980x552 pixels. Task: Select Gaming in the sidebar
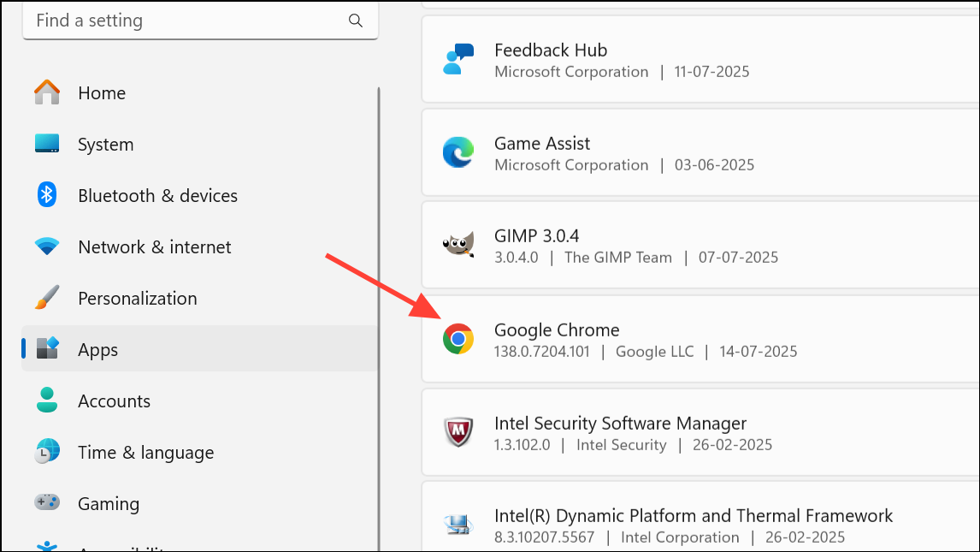108,503
